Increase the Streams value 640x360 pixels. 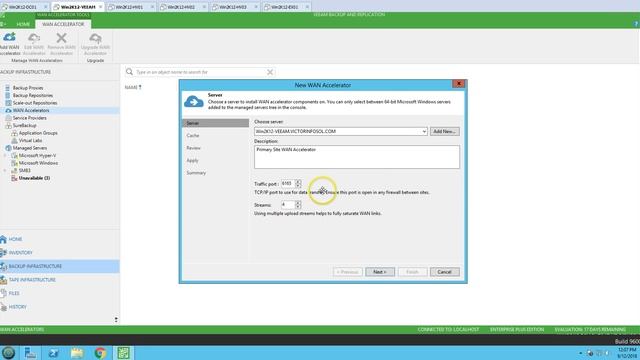tap(298, 203)
